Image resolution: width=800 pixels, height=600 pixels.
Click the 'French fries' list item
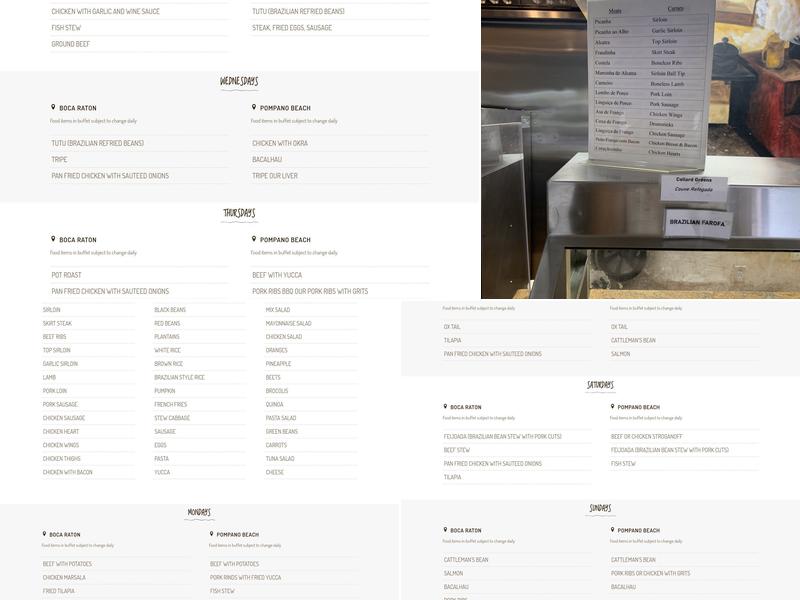(x=170, y=404)
